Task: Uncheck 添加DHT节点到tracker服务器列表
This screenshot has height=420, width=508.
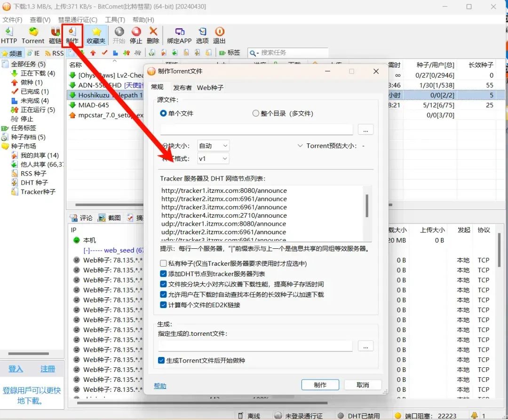Action: point(163,274)
